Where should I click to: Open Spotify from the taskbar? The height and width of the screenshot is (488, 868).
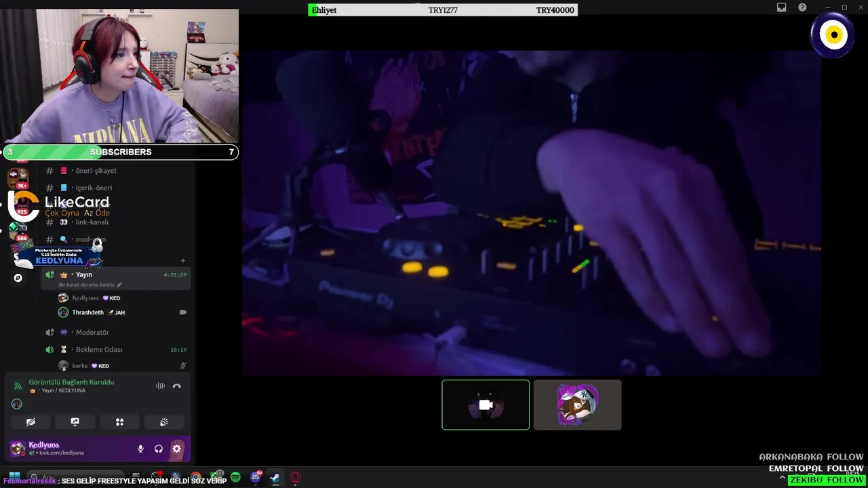[235, 477]
